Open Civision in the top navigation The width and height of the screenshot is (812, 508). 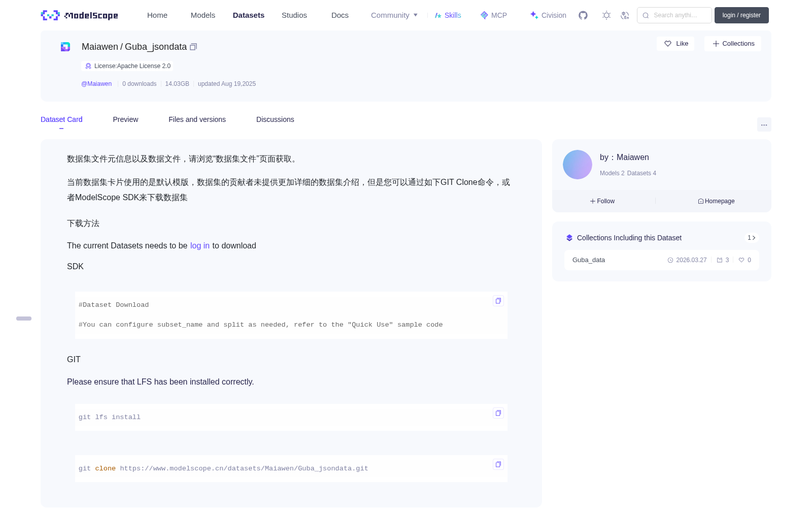pos(548,15)
